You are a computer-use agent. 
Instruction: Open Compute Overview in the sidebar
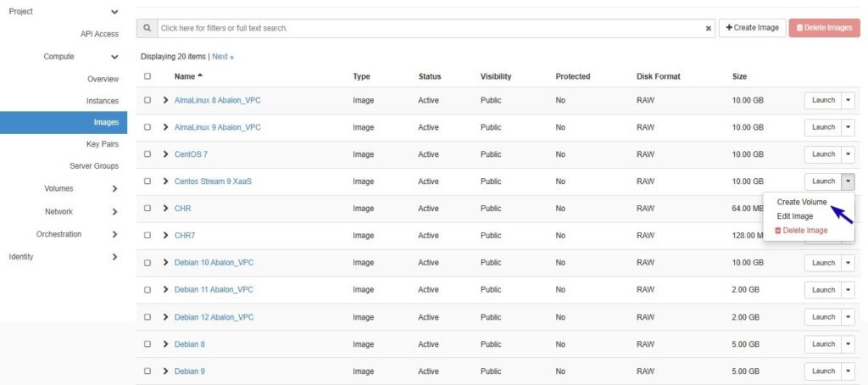coord(103,79)
